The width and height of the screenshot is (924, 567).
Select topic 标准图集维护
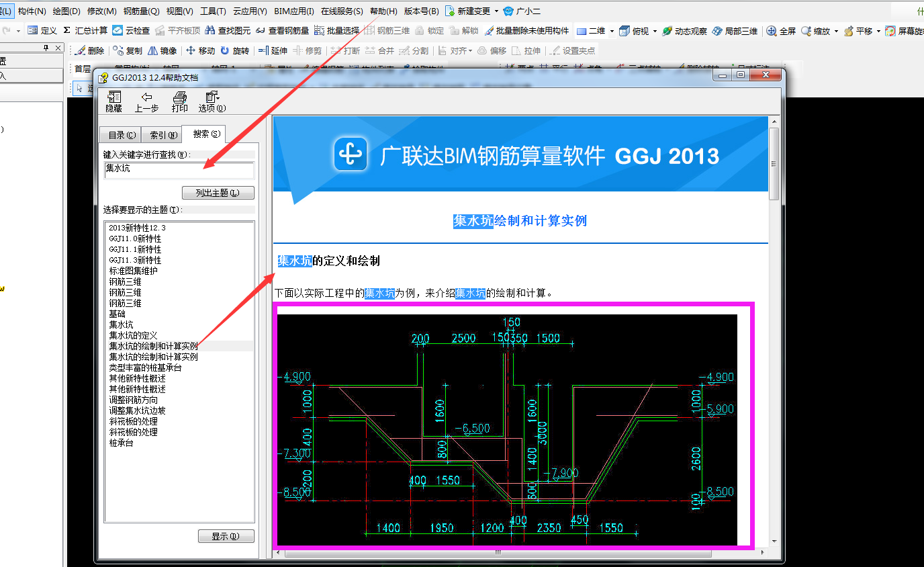coord(134,271)
